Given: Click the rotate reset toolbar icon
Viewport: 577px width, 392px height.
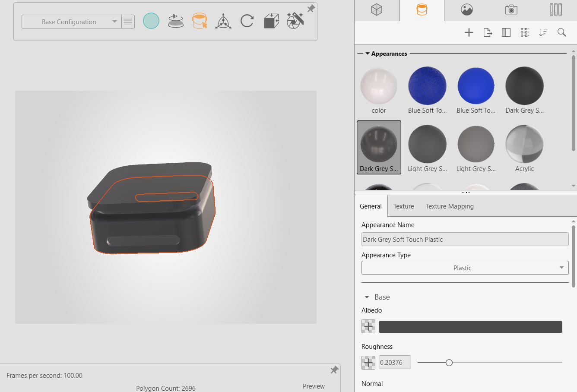Looking at the screenshot, I should (x=247, y=21).
